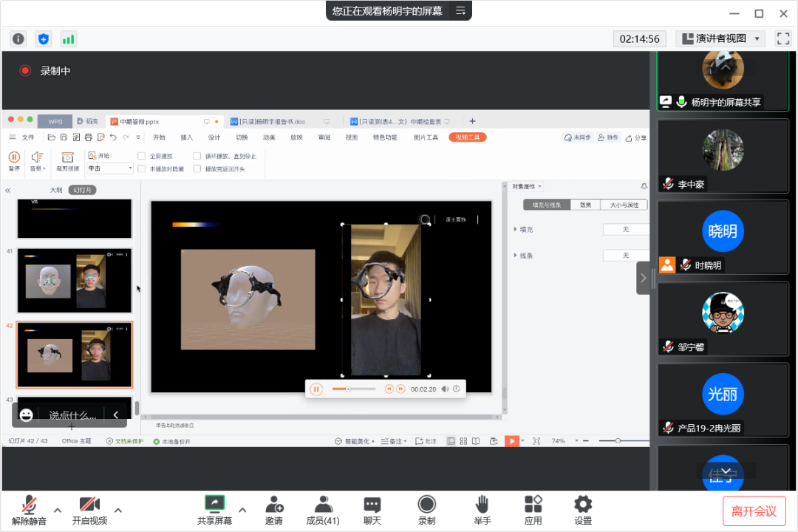798x532 pixels.
Task: Open the 音量 volume dropdown
Action: pos(37,161)
